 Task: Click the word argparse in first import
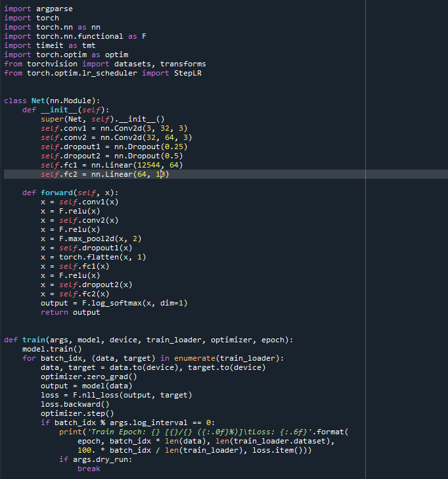coord(55,9)
